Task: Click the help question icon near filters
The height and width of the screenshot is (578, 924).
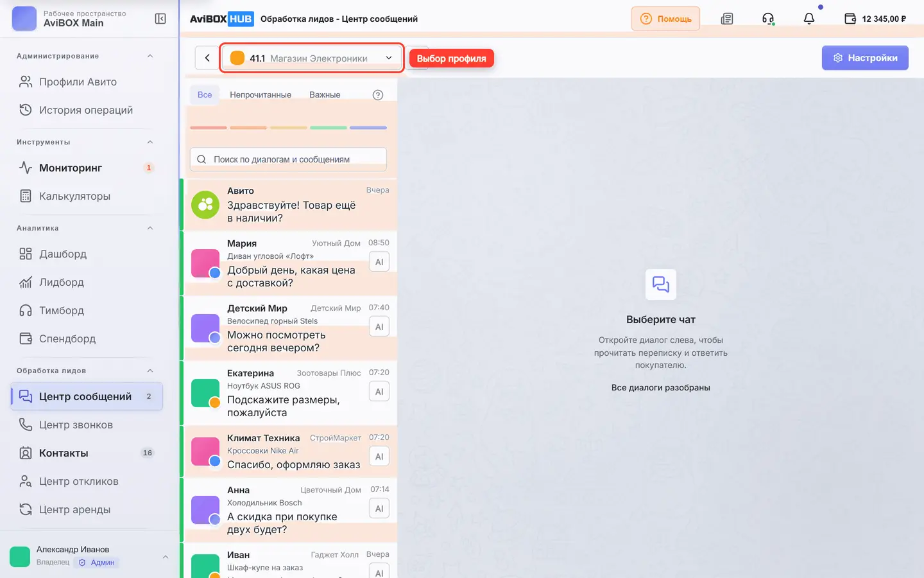Action: [x=378, y=95]
